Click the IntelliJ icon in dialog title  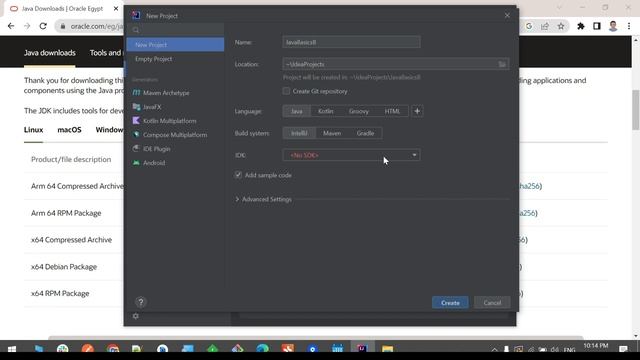[x=136, y=16]
